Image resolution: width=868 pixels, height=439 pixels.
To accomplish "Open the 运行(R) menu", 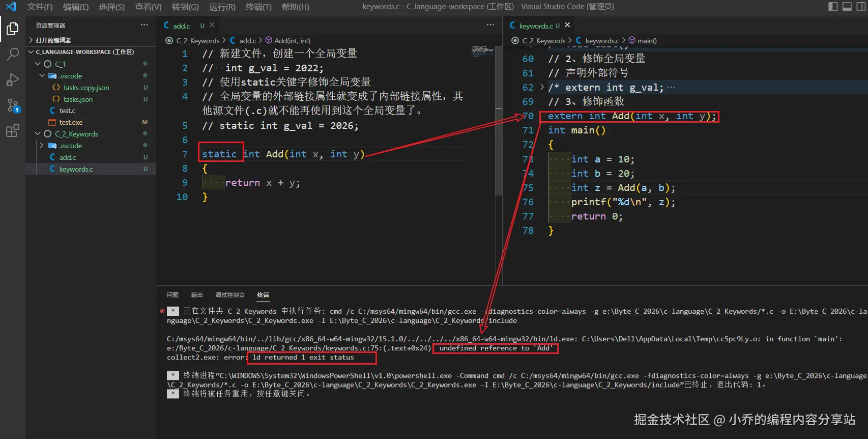I will click(x=222, y=7).
